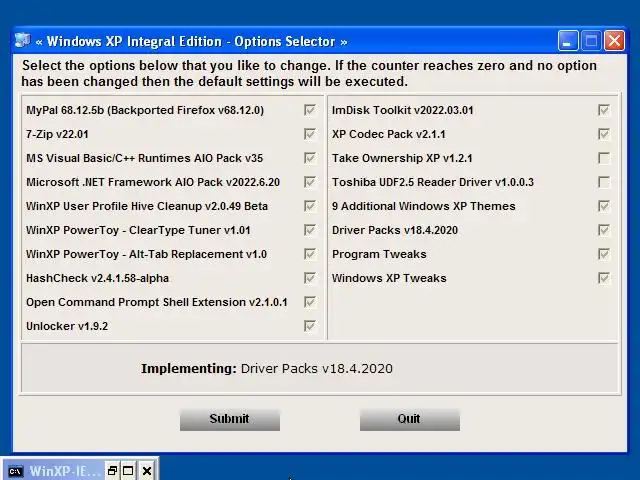Click the Take Ownership XP v1.2.1 label
640x480 pixels.
(x=402, y=158)
